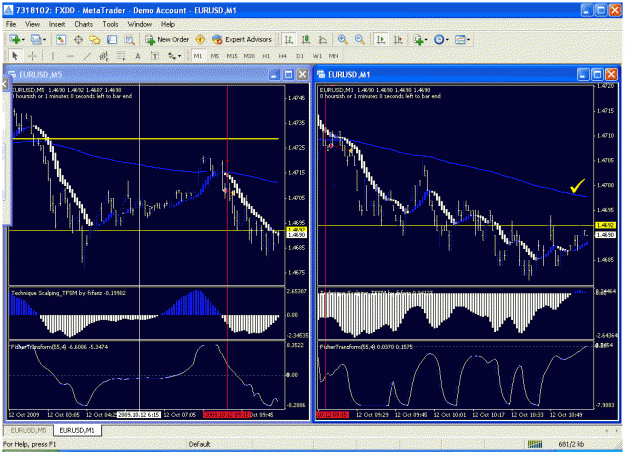Open the Profiles toolbar icon
This screenshot has width=625, height=452.
tap(36, 39)
